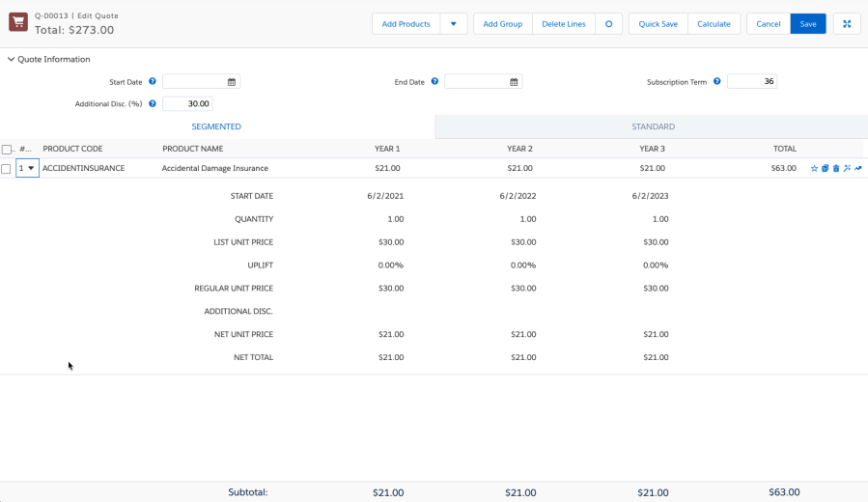
Task: Click the Additional Disc. (%) input field
Action: (188, 103)
